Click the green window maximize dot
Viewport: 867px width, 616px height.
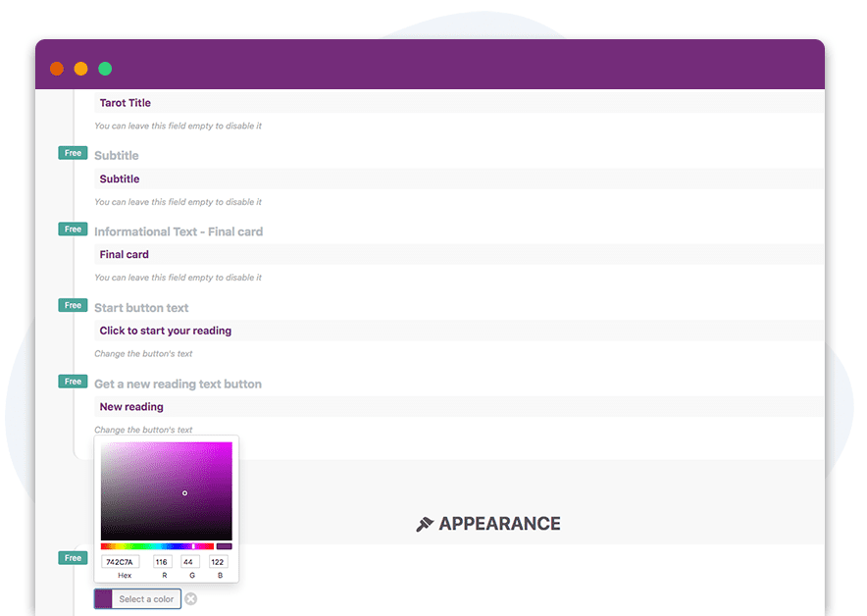pos(105,69)
